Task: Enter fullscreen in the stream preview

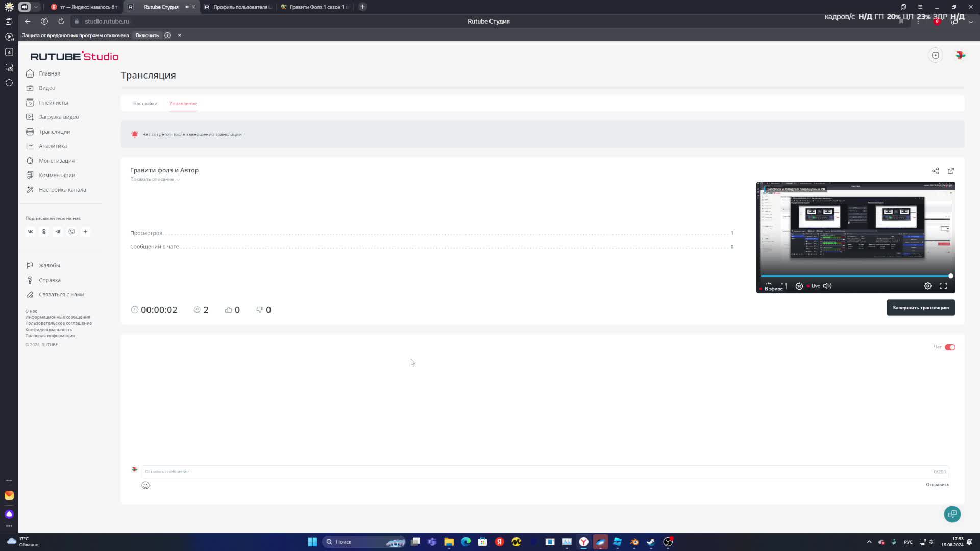Action: point(943,286)
